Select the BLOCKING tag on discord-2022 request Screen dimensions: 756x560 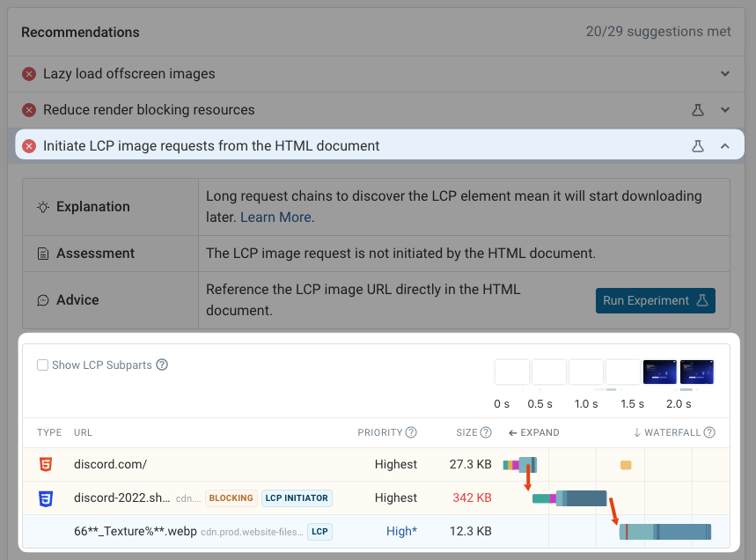(x=231, y=498)
